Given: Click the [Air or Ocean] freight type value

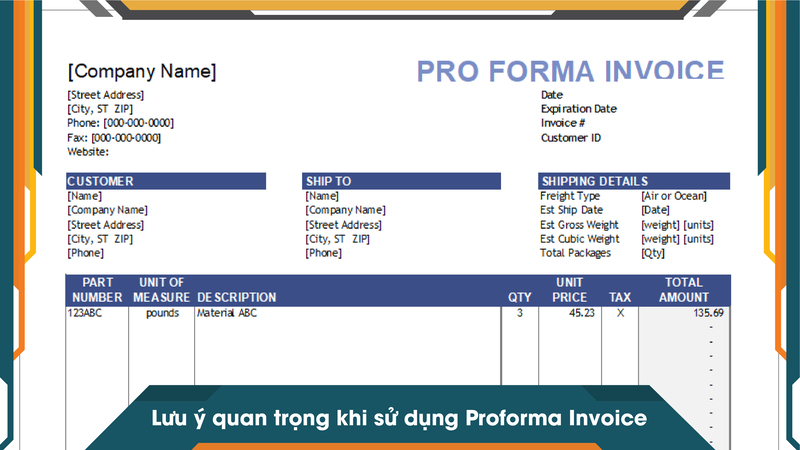Looking at the screenshot, I should [673, 197].
